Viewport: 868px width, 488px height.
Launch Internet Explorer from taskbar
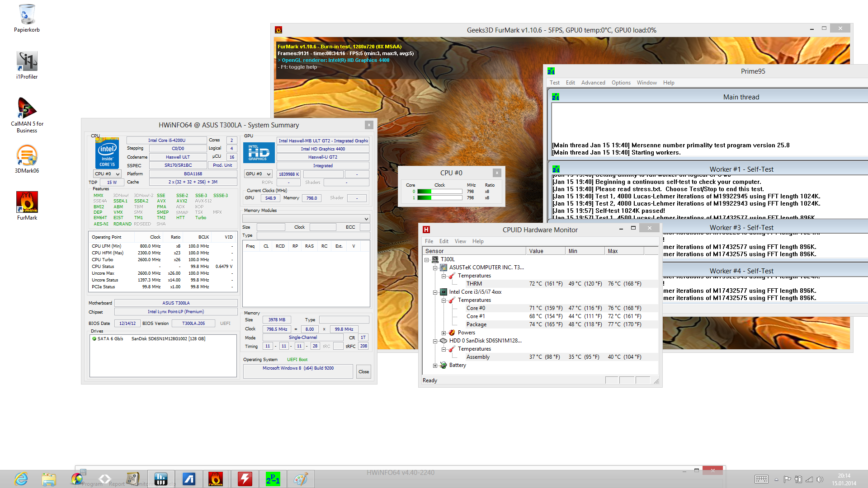pyautogui.click(x=21, y=479)
